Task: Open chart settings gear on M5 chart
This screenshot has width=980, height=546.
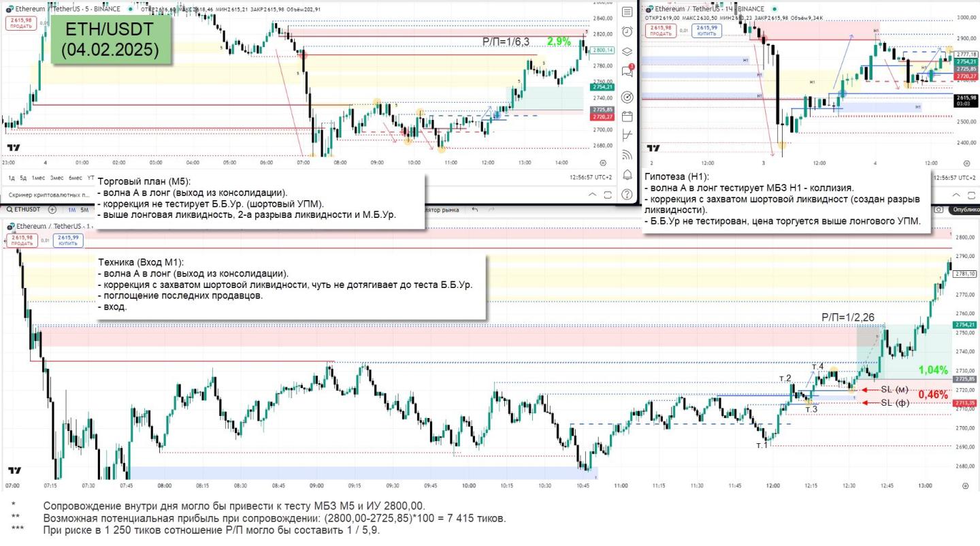Action: pyautogui.click(x=603, y=163)
